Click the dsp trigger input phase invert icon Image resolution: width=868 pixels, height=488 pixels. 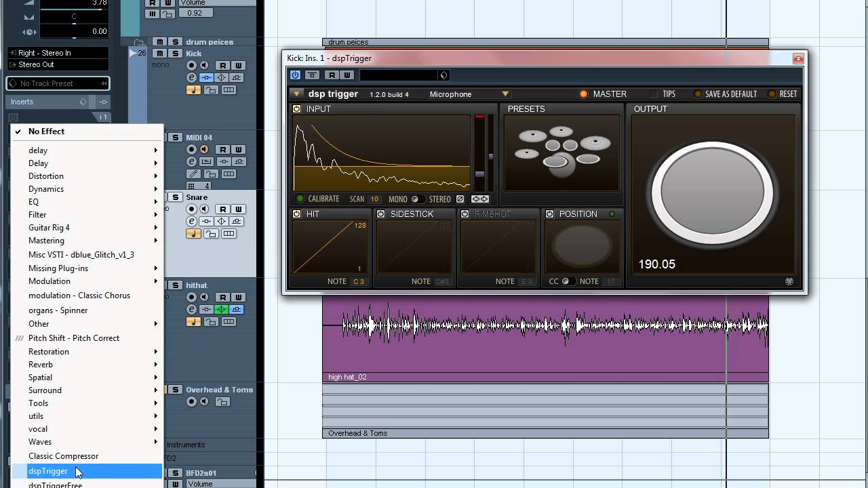(x=460, y=199)
